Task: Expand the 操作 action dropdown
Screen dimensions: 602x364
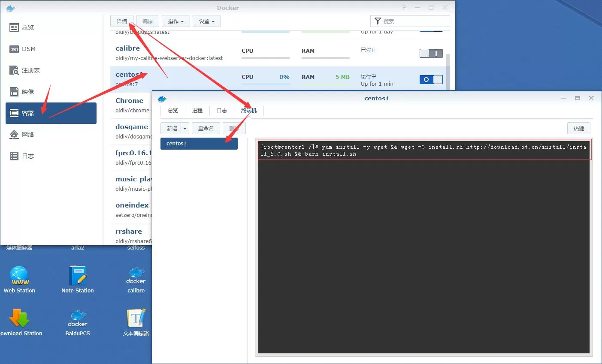Action: coord(175,21)
